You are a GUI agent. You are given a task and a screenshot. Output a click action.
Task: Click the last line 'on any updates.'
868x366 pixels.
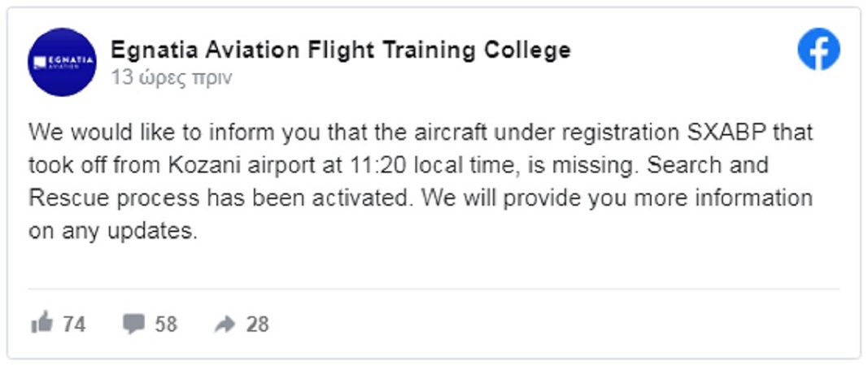coord(113,232)
